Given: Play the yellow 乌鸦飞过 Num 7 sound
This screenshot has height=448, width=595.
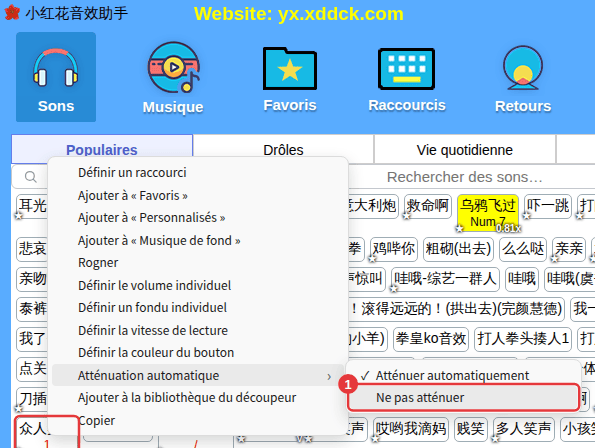Looking at the screenshot, I should (x=488, y=213).
